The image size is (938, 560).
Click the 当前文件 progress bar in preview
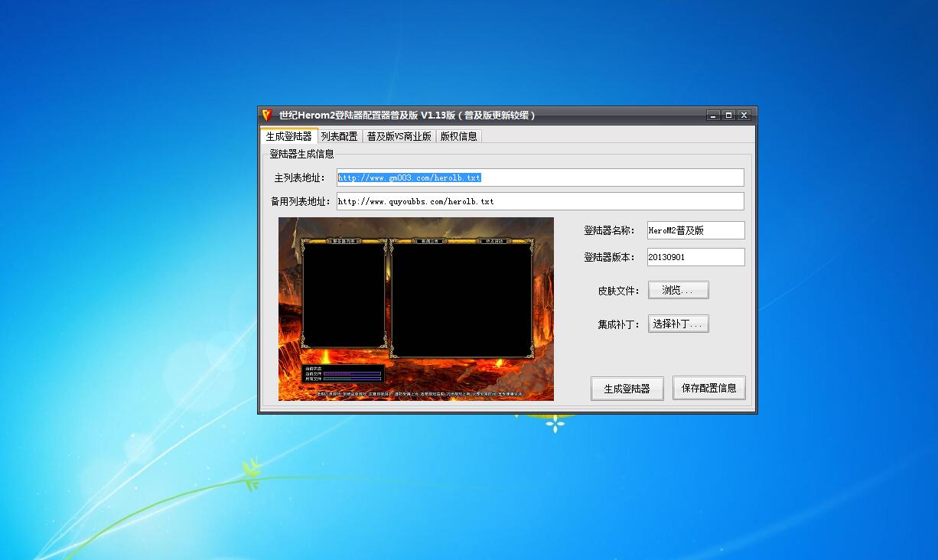[352, 373]
